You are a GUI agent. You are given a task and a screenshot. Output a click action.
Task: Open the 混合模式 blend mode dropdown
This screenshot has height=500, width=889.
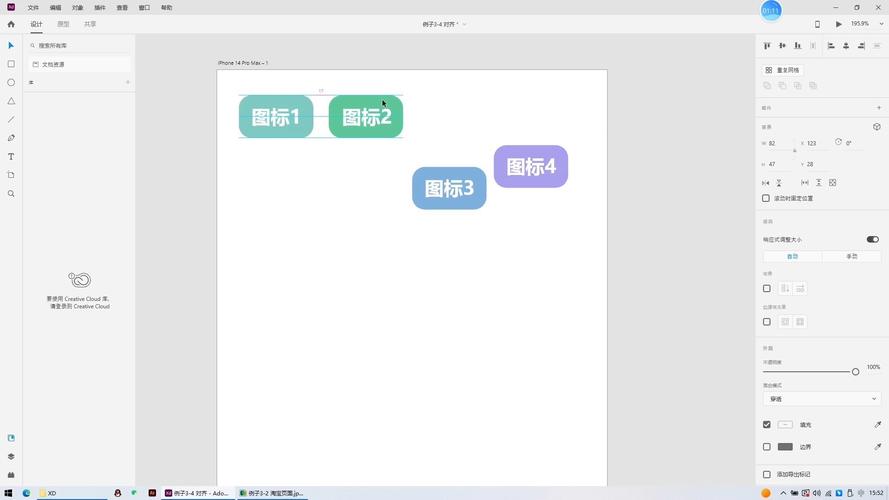pyautogui.click(x=820, y=399)
